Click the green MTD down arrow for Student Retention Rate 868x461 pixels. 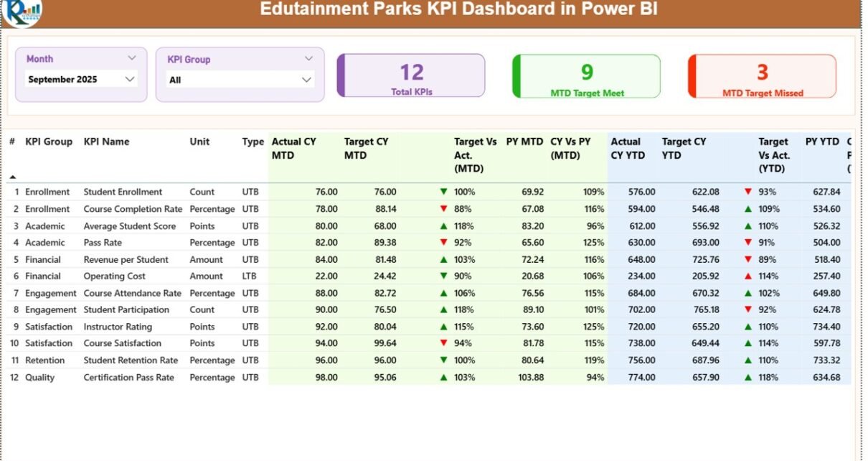click(443, 360)
